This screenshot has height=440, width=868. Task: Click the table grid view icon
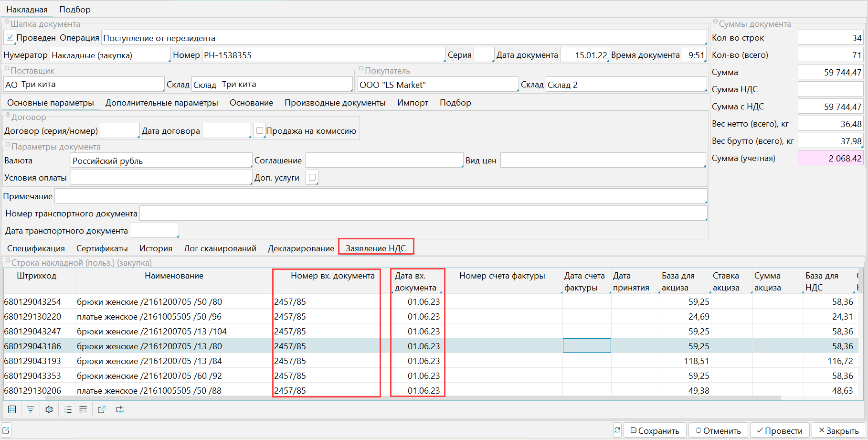12,409
